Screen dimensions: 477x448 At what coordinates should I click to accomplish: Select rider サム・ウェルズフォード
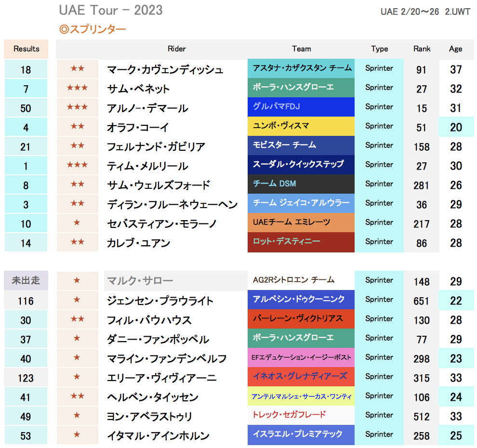[x=159, y=185]
